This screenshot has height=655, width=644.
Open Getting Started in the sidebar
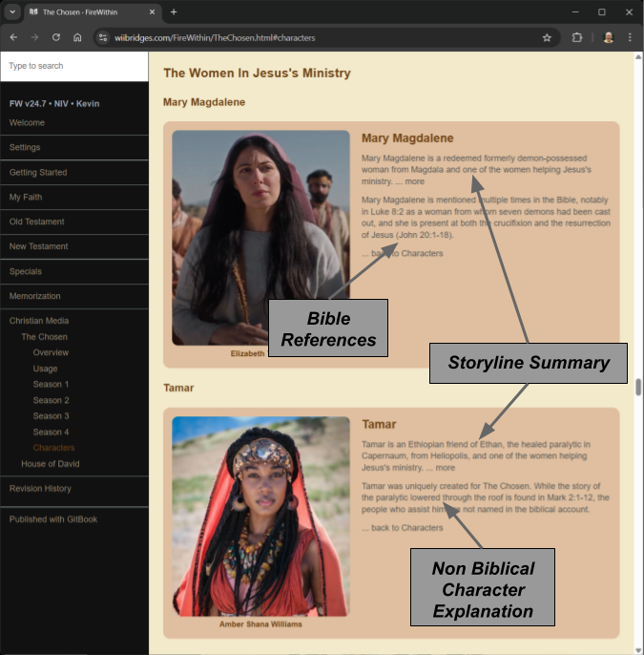[38, 172]
